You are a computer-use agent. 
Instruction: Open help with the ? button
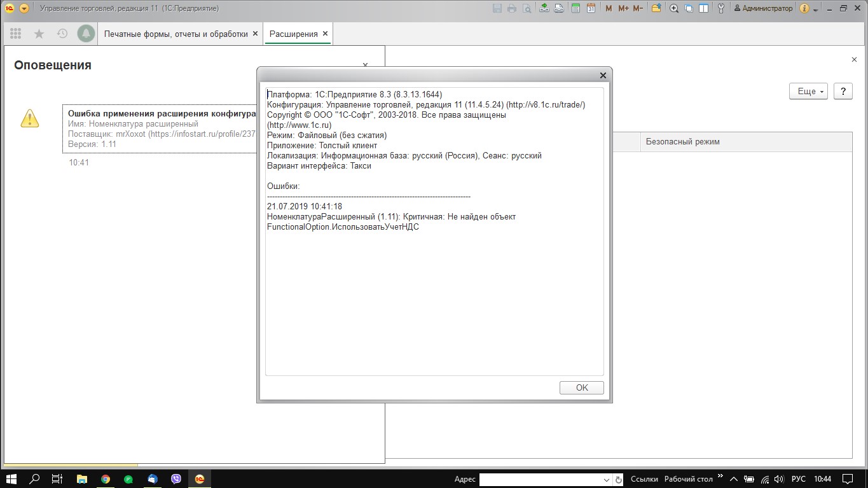tap(843, 91)
